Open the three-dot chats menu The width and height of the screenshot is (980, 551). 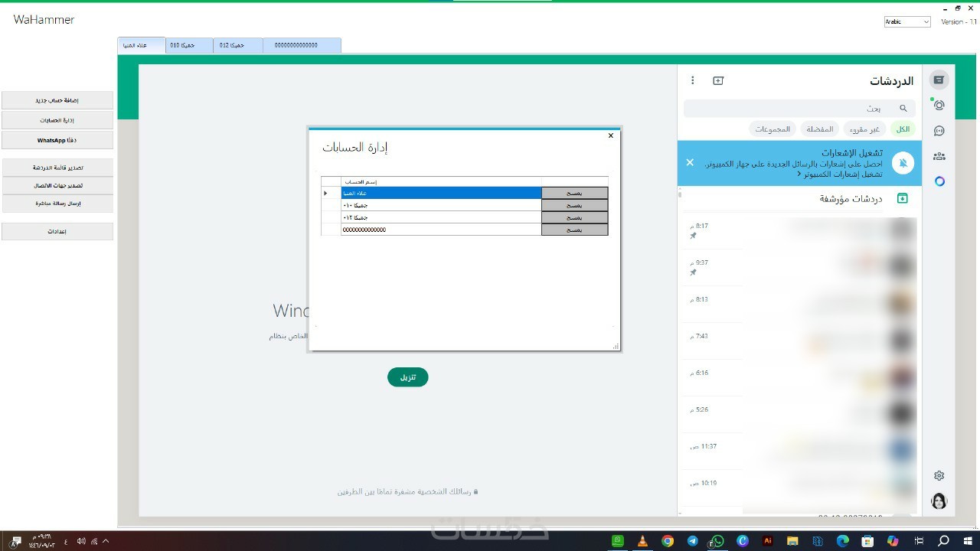693,80
